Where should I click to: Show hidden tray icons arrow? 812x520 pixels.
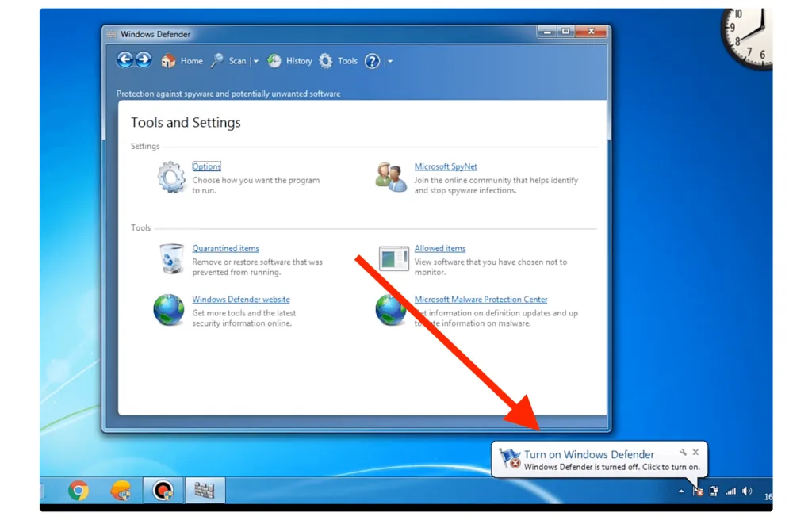pyautogui.click(x=681, y=491)
